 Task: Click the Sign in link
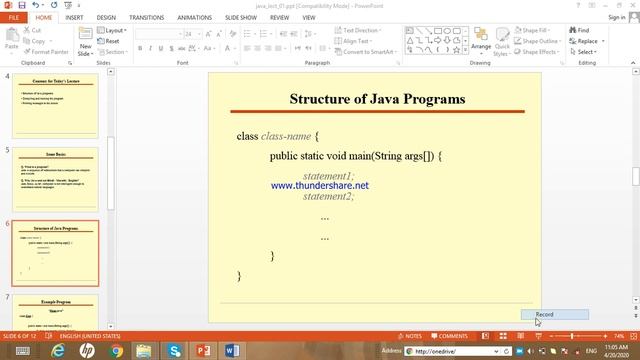coord(616,17)
